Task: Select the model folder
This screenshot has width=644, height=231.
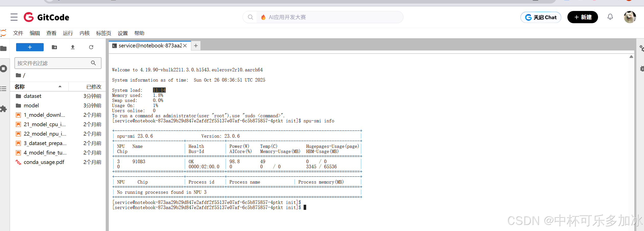Action: (x=58, y=106)
